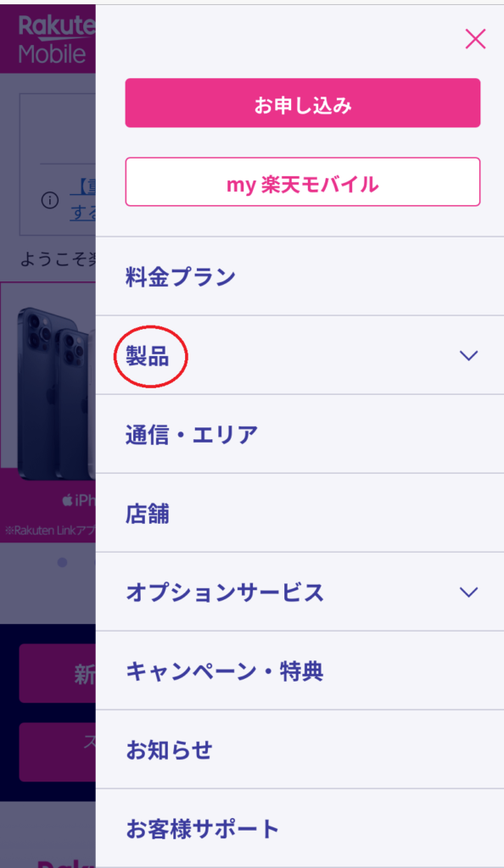Viewport: 504px width, 868px height.
Task: Click the info circle icon in notice box
Action: pos(50,200)
